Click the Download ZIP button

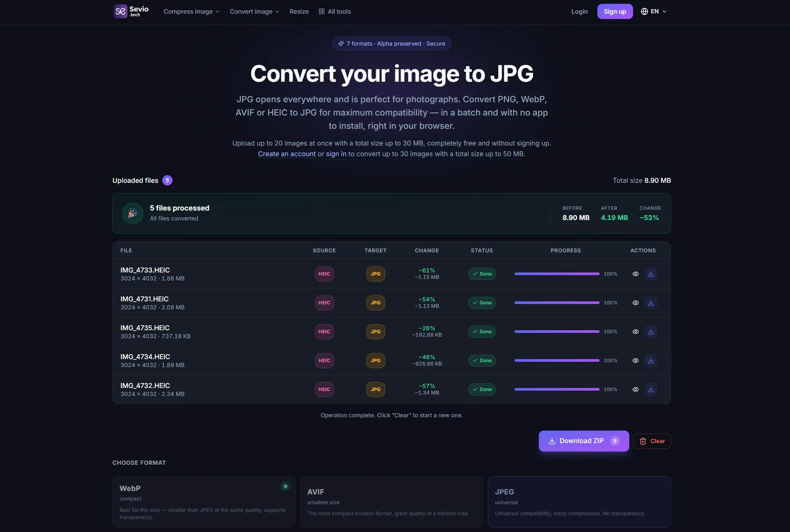[584, 441]
